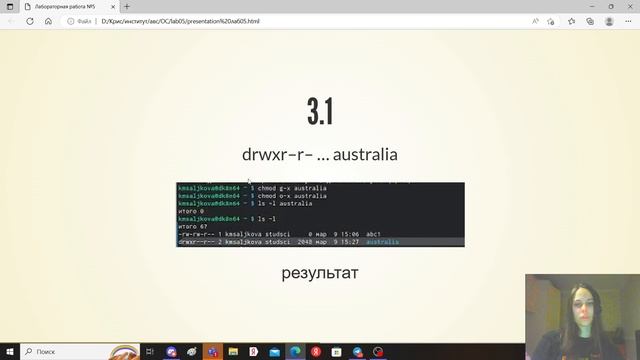The height and width of the screenshot is (360, 640).
Task: Open a new browser tab
Action: coord(127,7)
